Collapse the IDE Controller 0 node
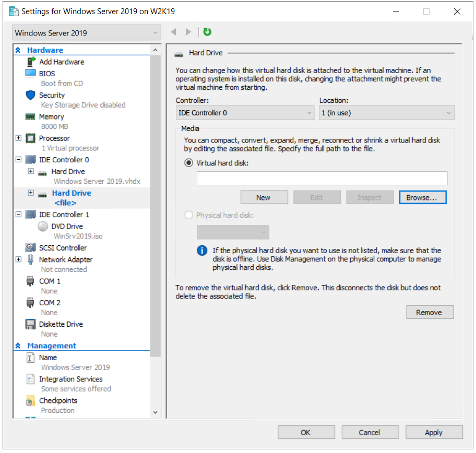Viewport: 476px width, 453px height. [19, 160]
